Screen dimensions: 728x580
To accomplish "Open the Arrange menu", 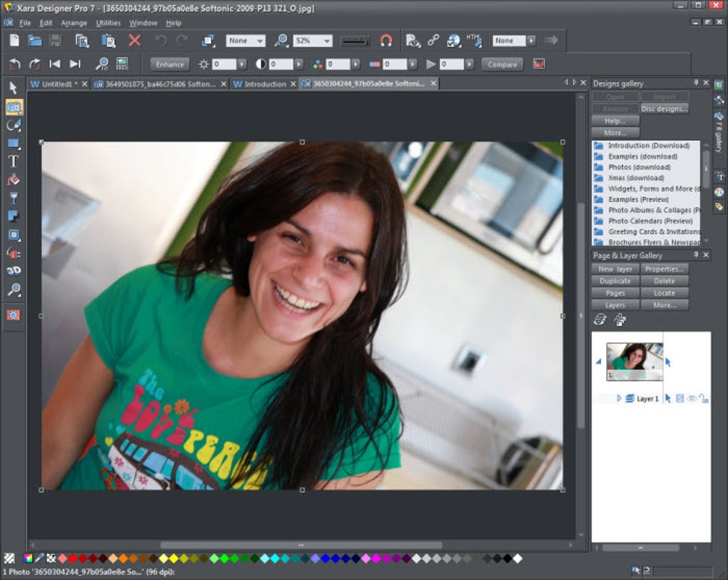I will (74, 23).
